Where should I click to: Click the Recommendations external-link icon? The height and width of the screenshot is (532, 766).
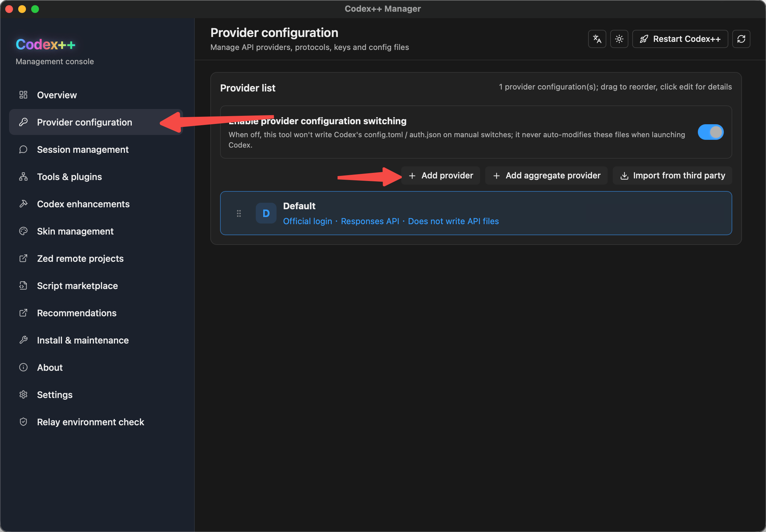click(x=23, y=313)
